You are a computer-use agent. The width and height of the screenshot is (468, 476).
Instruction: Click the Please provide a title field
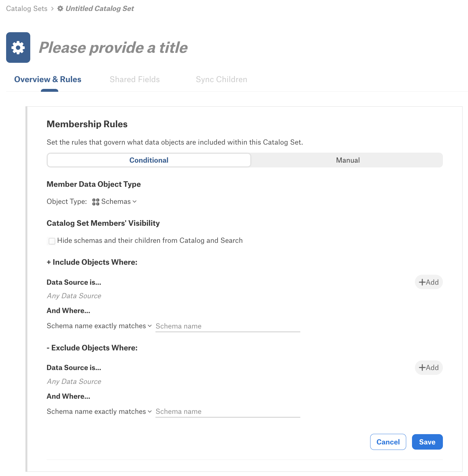(x=113, y=48)
